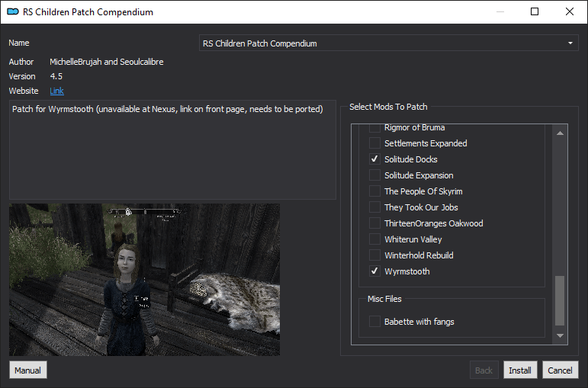
Task: Maximize the installer window
Action: (x=535, y=11)
